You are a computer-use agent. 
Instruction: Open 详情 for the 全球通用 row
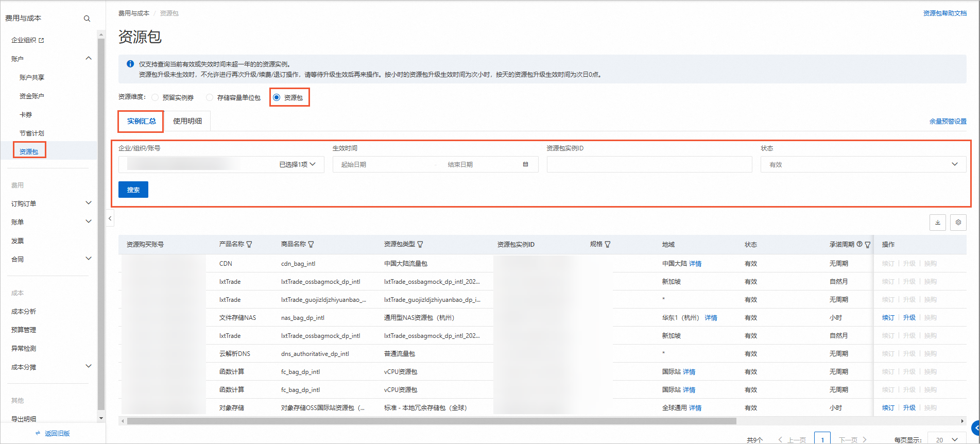[695, 407]
